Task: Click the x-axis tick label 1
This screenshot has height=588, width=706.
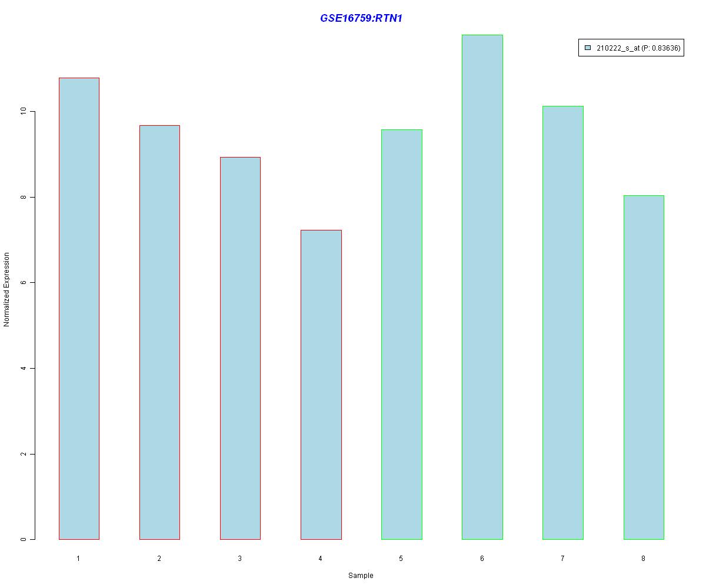Action: pos(78,559)
